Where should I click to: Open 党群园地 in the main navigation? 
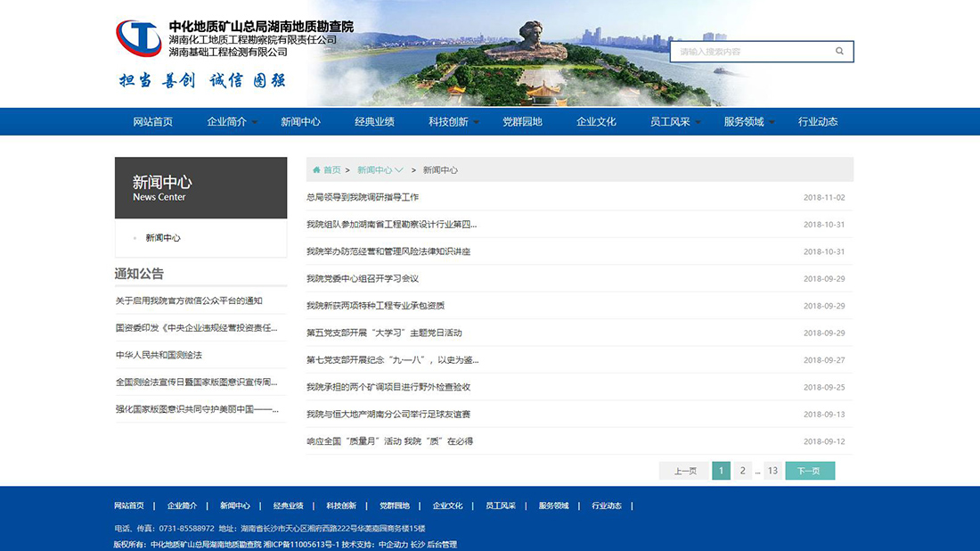(522, 122)
